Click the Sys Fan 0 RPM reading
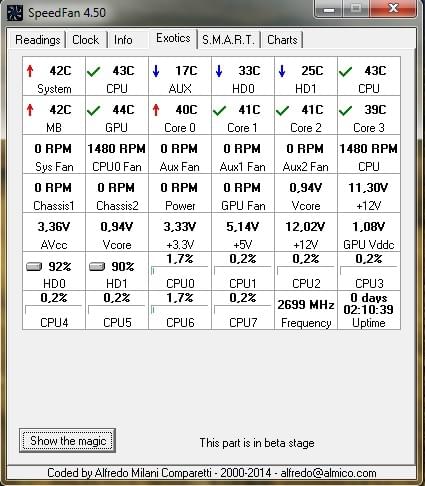425x486 pixels. (54, 154)
